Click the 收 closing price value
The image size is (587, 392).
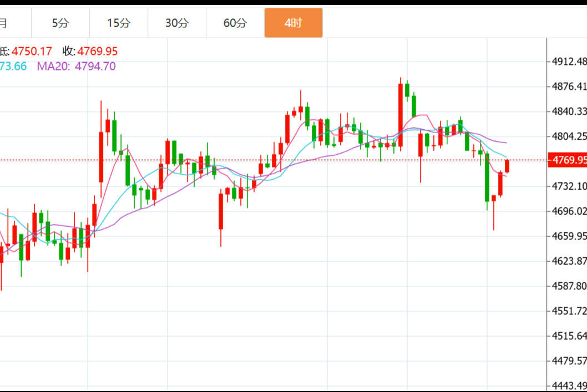pyautogui.click(x=97, y=52)
